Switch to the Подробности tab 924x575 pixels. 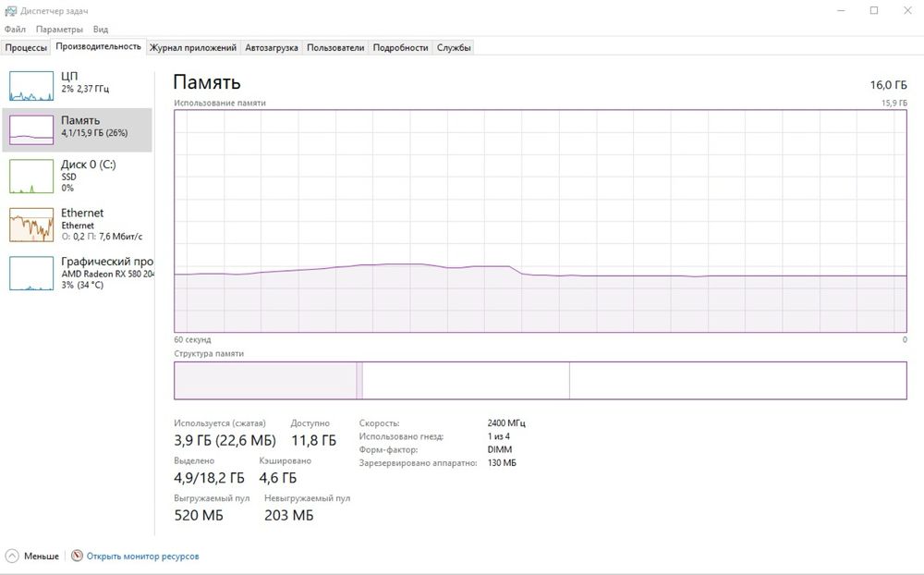point(400,48)
